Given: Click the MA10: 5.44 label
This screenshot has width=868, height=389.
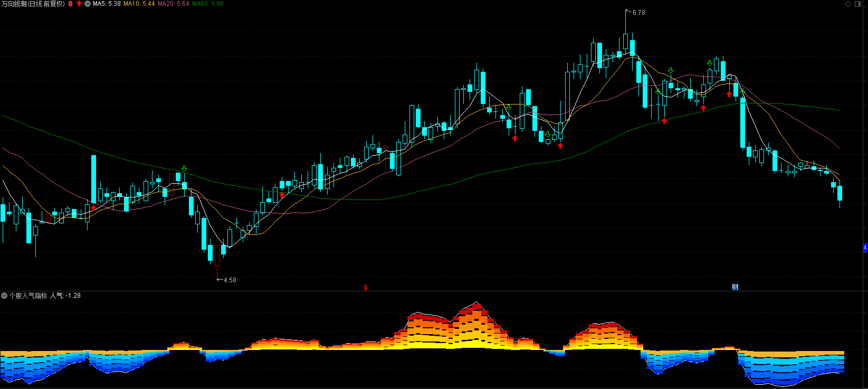Looking at the screenshot, I should tap(139, 4).
